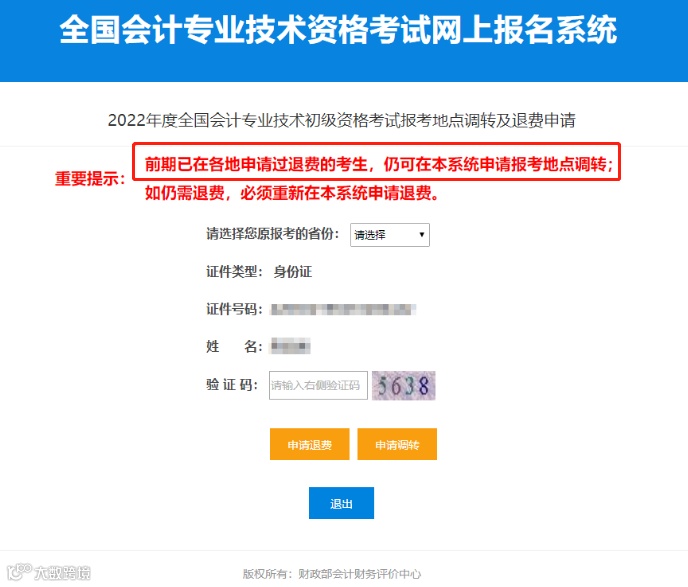This screenshot has height=587, width=688.
Task: Click the 申请退费 button
Action: click(x=310, y=444)
